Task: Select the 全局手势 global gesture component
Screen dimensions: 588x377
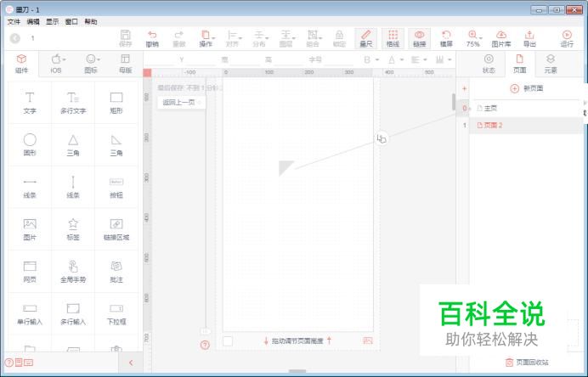Action: coord(73,272)
